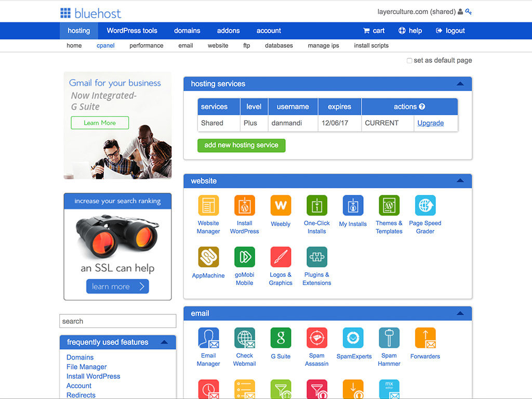This screenshot has height=399, width=532.
Task: Open the Weebly site builder icon
Action: (281, 205)
